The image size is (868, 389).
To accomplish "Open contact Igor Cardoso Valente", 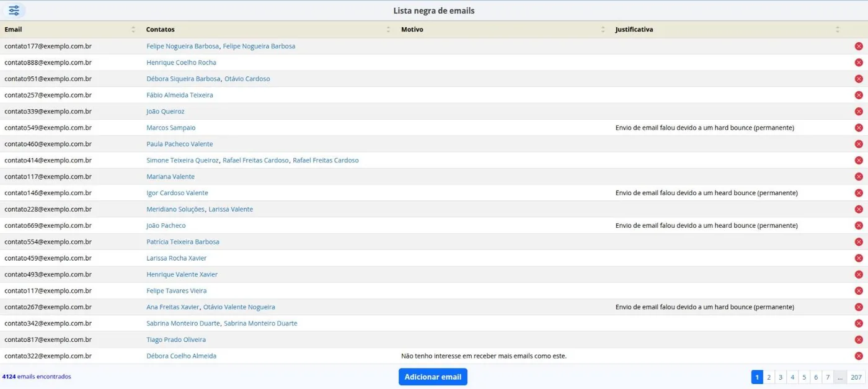I will tap(177, 193).
